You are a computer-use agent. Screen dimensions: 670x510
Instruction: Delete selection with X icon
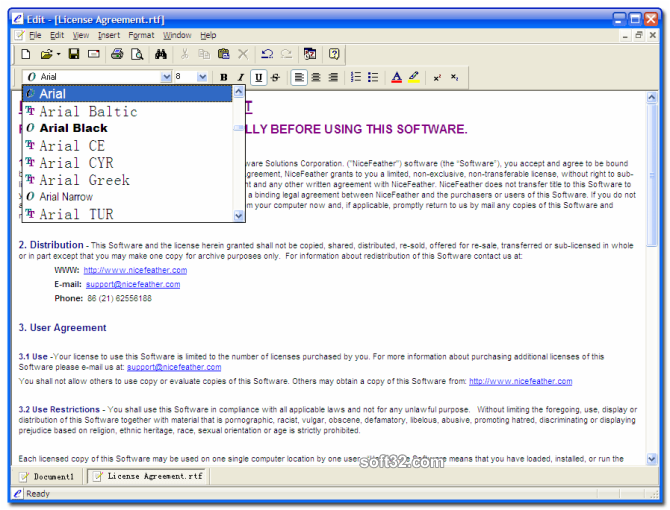pyautogui.click(x=243, y=54)
